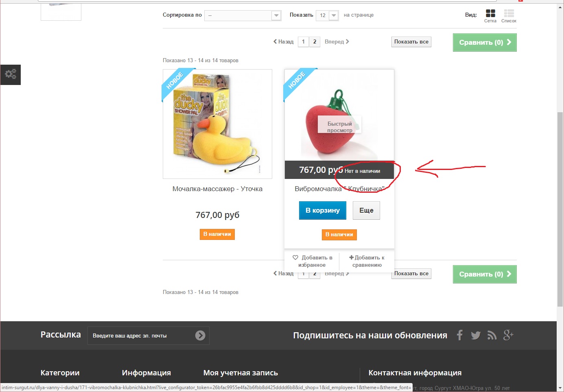Open the items-per-page dropdown showing 12
Viewport: 564px width, 392px height.
pos(327,15)
